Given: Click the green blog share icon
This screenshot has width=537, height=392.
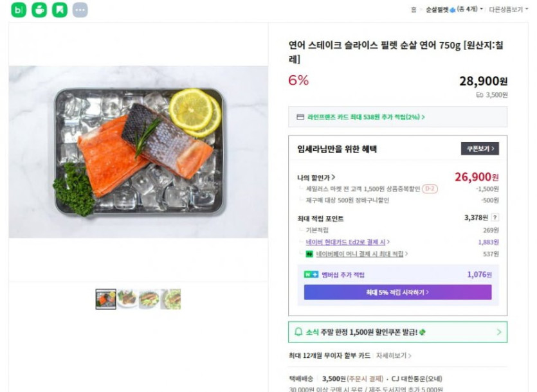Looking at the screenshot, I should [x=19, y=10].
